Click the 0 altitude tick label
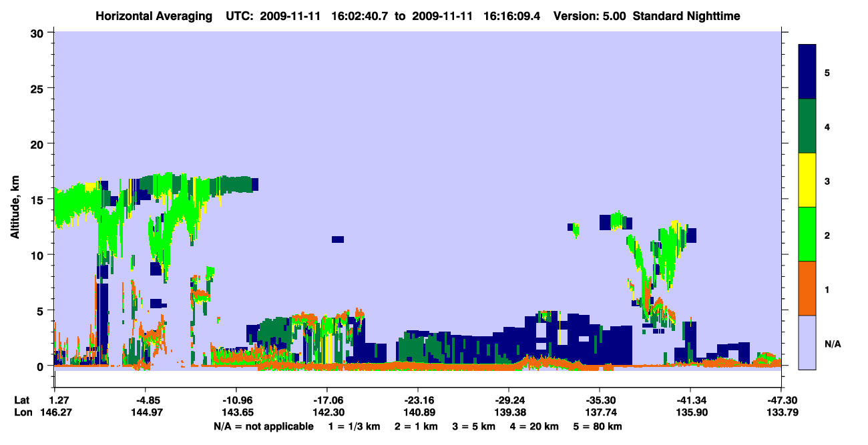 (x=41, y=366)
